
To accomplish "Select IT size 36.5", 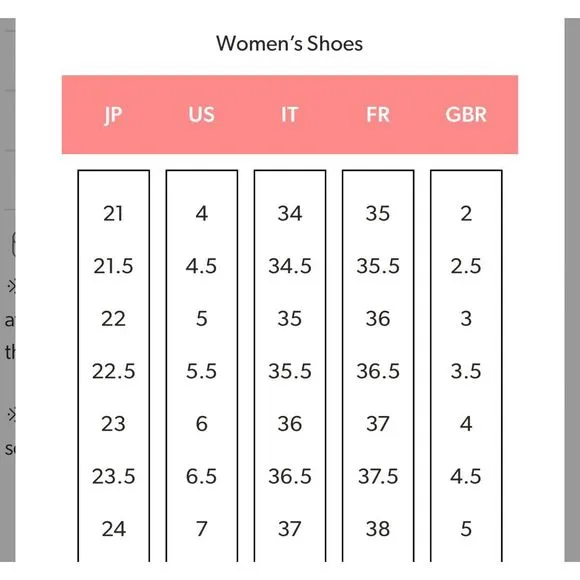I will [x=290, y=476].
